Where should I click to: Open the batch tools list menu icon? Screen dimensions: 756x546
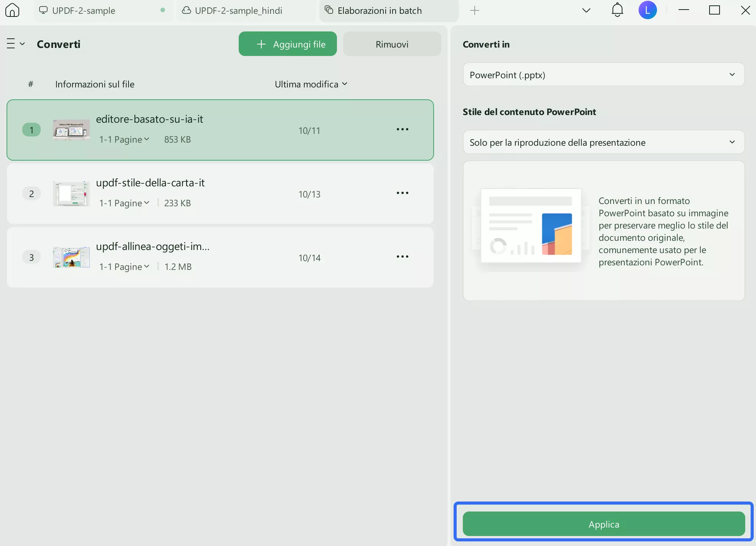point(15,44)
